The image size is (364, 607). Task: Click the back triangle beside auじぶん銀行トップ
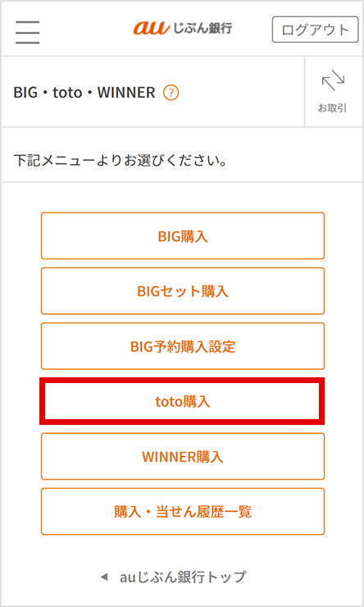[x=103, y=577]
